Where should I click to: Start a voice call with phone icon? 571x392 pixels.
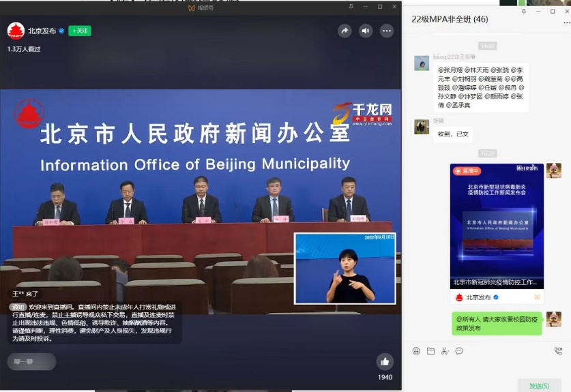click(x=558, y=351)
